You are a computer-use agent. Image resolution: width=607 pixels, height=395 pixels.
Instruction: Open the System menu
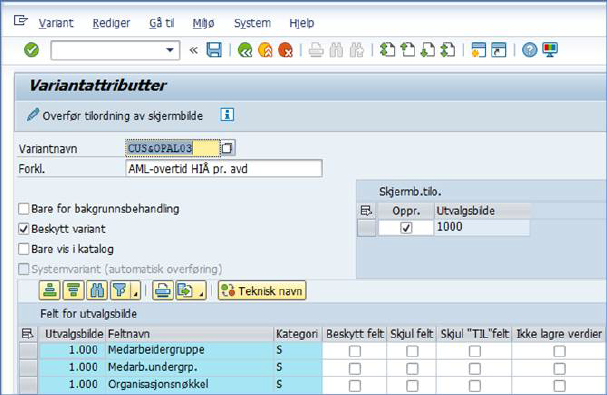coord(252,23)
